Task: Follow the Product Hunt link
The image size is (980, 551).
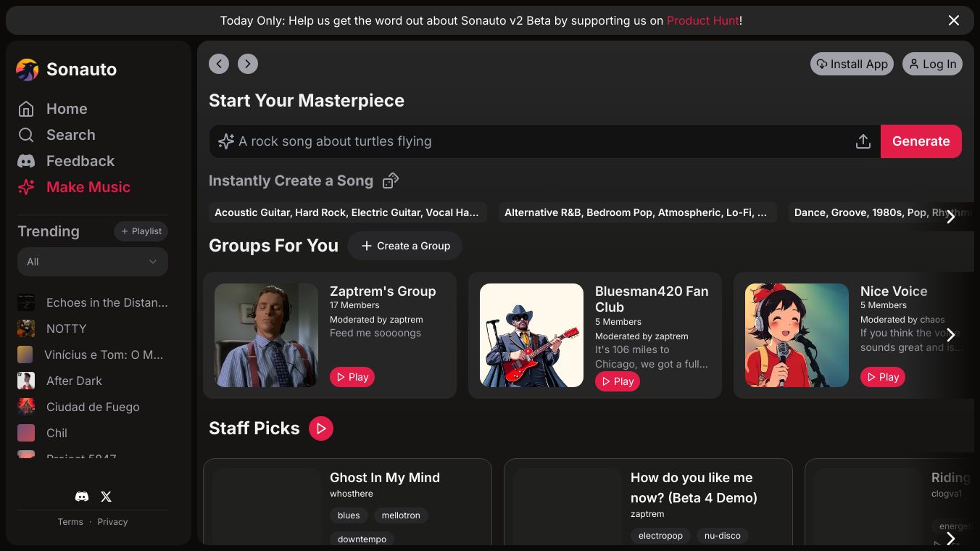Action: click(x=702, y=20)
